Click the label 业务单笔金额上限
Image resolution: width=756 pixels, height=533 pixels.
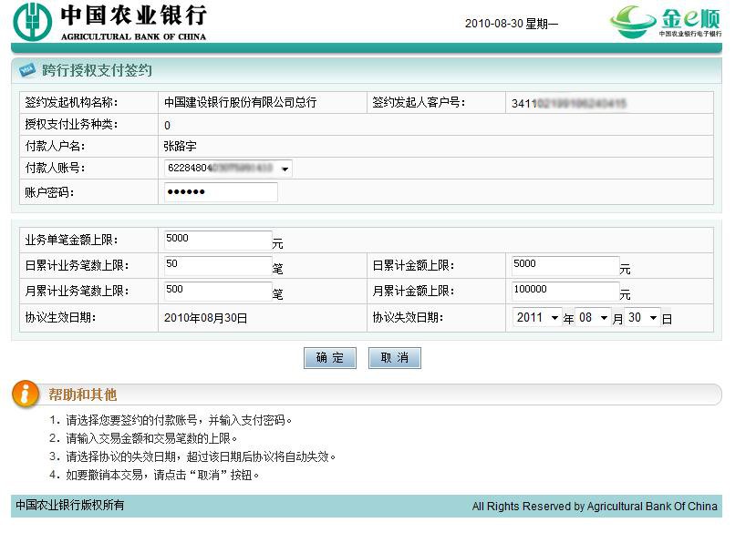click(71, 240)
